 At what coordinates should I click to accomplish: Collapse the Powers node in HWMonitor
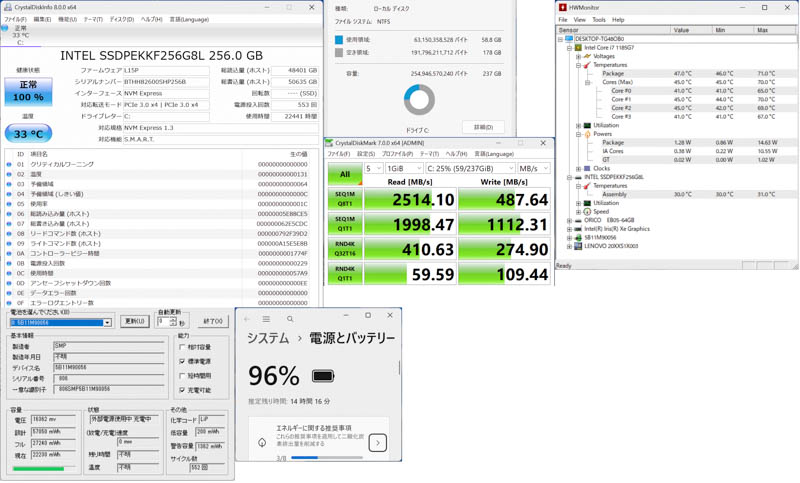pyautogui.click(x=579, y=134)
